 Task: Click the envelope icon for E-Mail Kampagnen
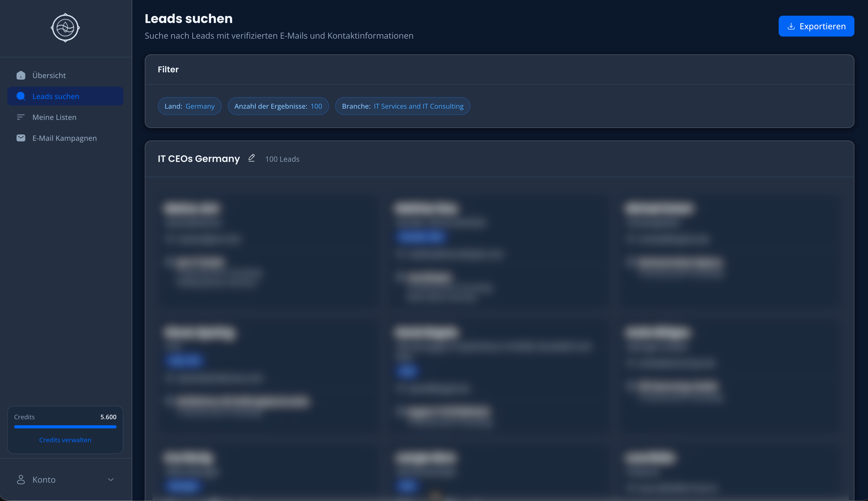pos(21,138)
